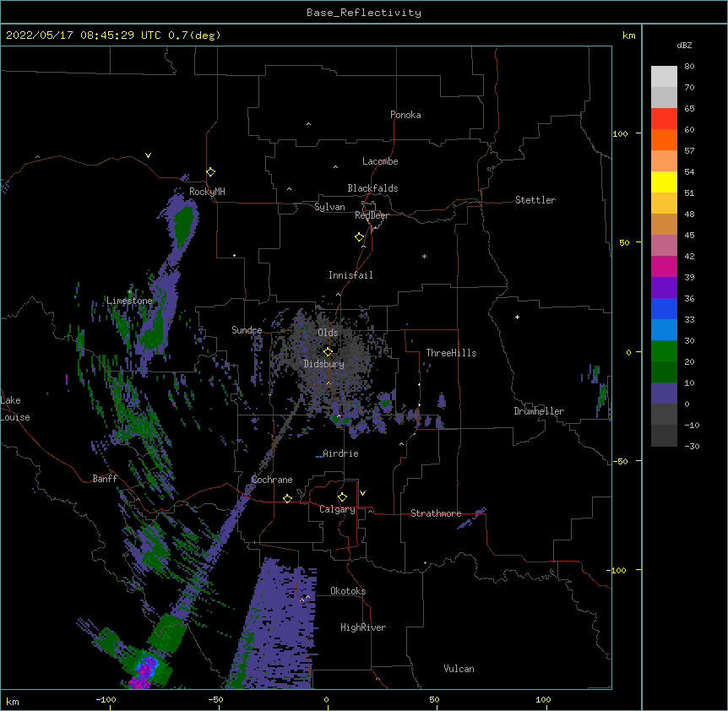Click the orange 60 dBZ legend swatch

point(664,139)
